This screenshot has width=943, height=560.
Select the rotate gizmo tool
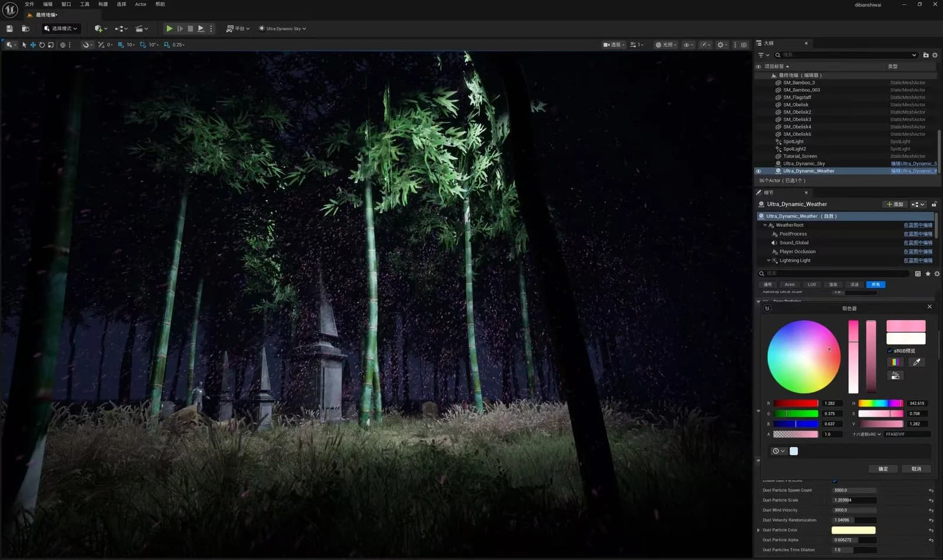pyautogui.click(x=42, y=45)
